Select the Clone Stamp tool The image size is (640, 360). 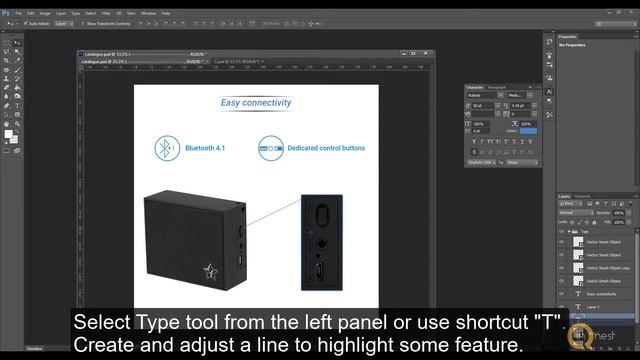7,78
